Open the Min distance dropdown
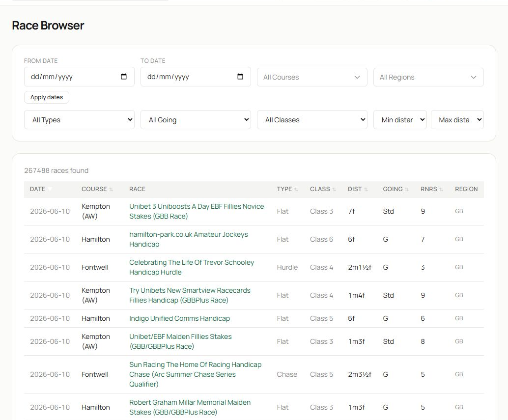 point(400,120)
